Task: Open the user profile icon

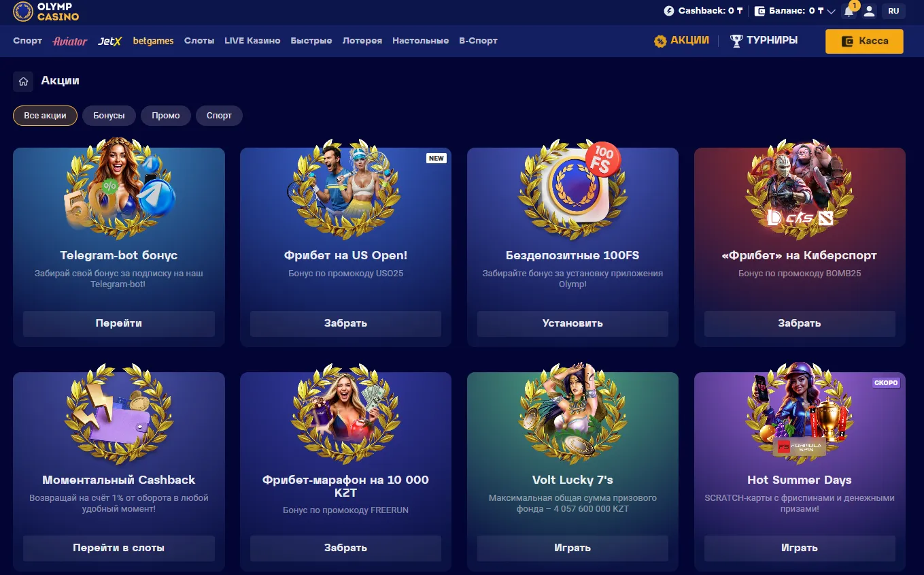Action: pyautogui.click(x=869, y=11)
